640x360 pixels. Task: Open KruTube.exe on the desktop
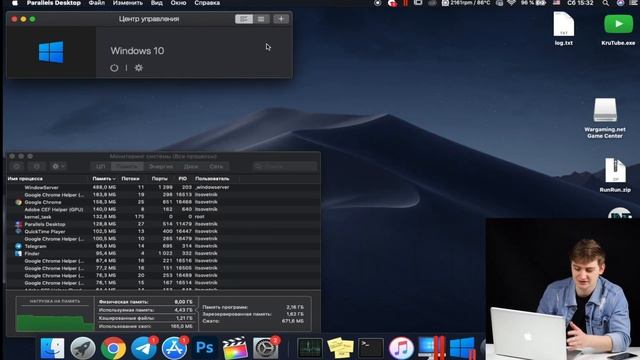618,29
